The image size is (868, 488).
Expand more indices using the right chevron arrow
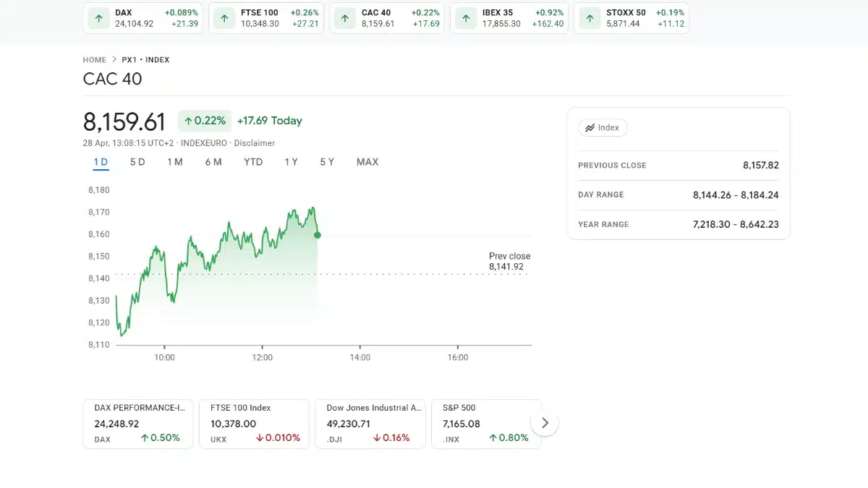(545, 422)
